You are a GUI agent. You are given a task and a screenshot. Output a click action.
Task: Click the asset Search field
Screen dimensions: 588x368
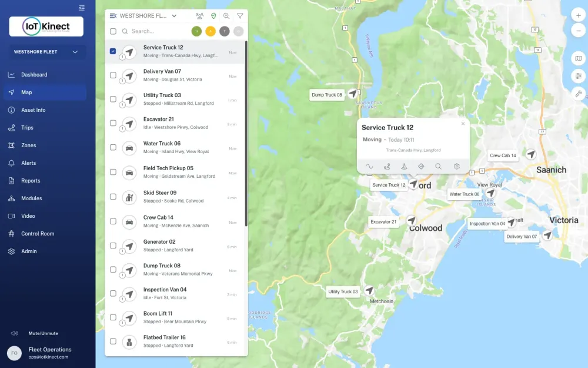(153, 31)
